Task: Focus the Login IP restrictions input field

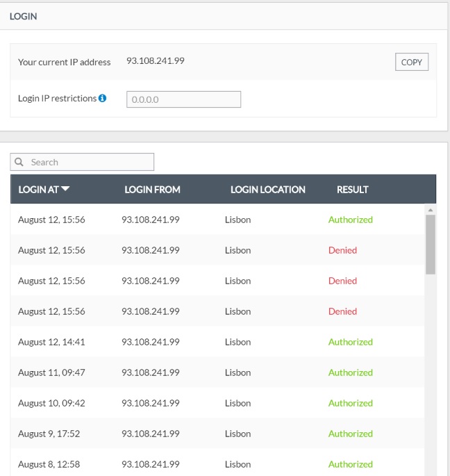Action: pos(183,99)
